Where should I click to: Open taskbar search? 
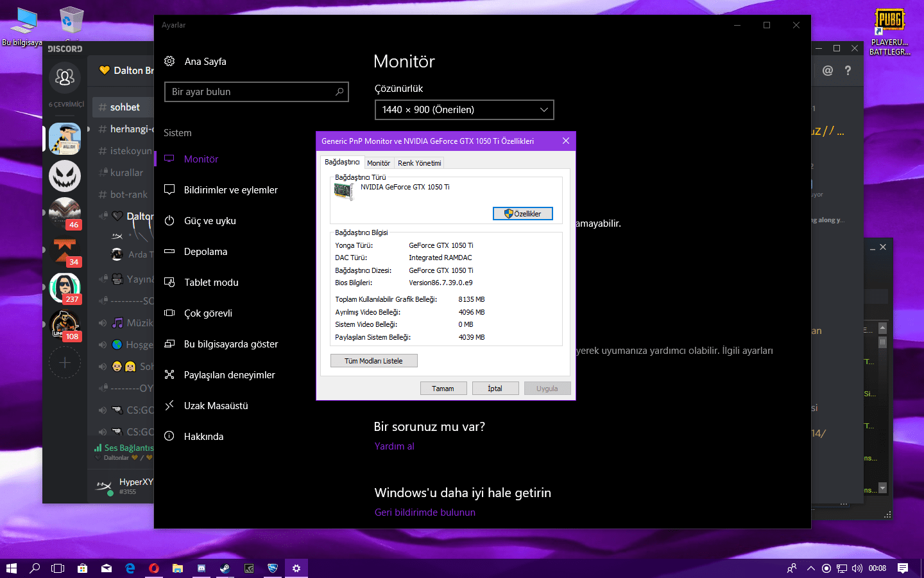[x=35, y=568]
